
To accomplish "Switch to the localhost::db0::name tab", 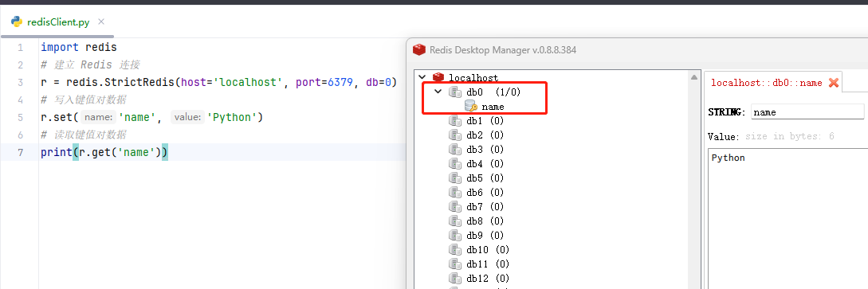I will tap(766, 83).
